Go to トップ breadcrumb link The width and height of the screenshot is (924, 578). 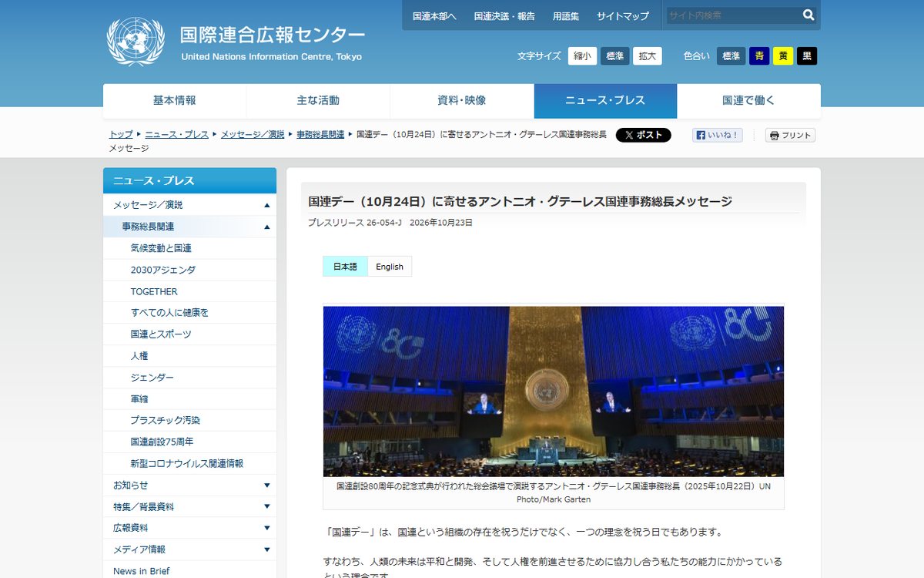coord(121,134)
